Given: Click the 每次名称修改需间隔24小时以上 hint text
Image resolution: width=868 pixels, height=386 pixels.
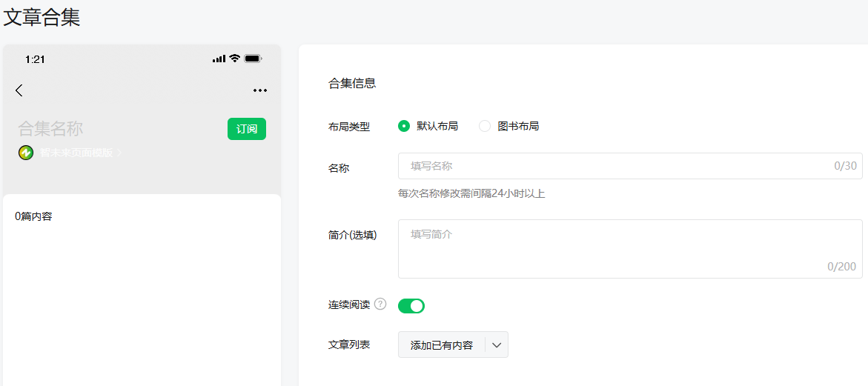Looking at the screenshot, I should (x=471, y=193).
